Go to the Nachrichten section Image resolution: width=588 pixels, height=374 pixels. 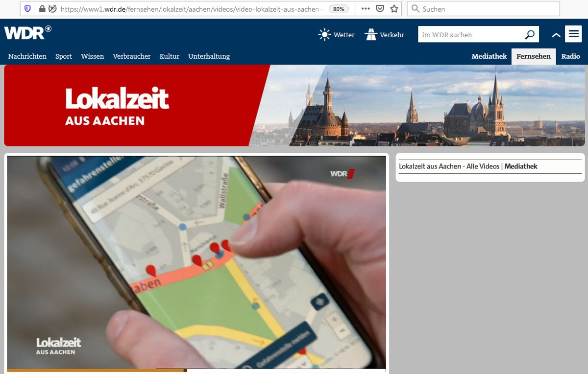(x=27, y=56)
